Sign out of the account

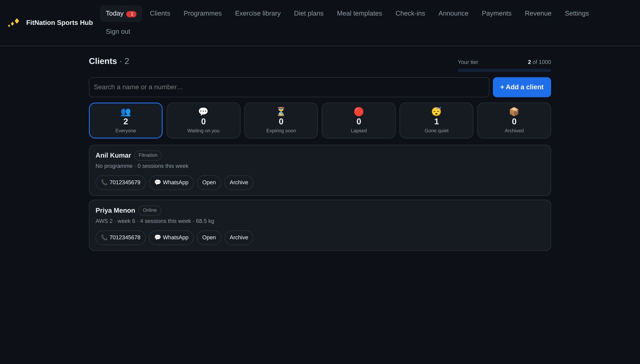pos(118,32)
